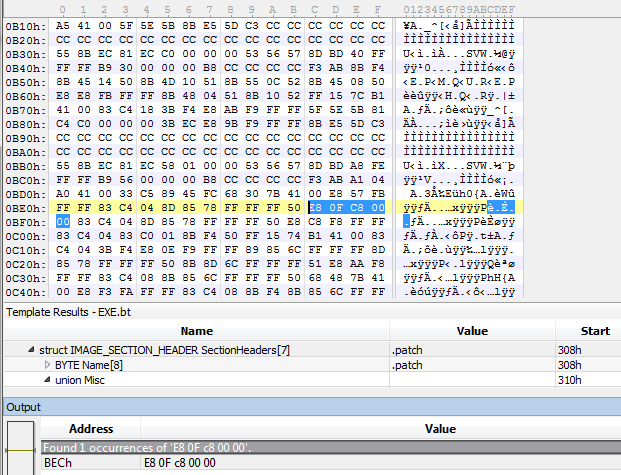
Task: Click the 0BB0h row address label
Action: (26, 166)
